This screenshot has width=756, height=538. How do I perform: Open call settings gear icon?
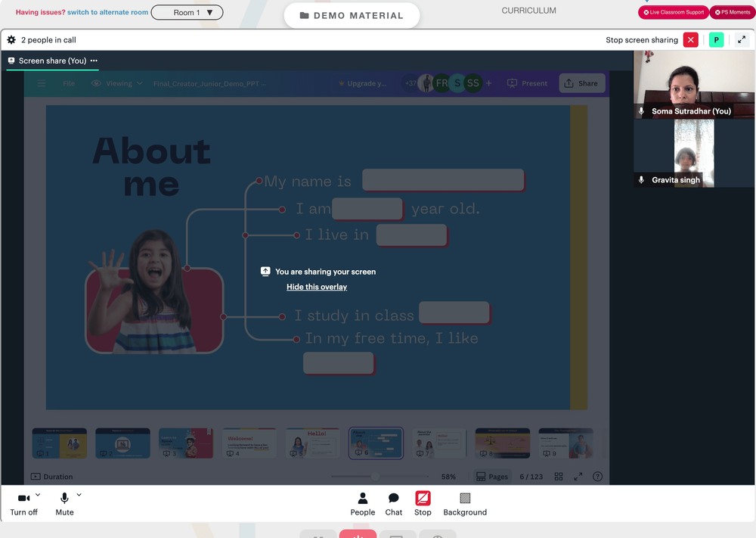11,40
